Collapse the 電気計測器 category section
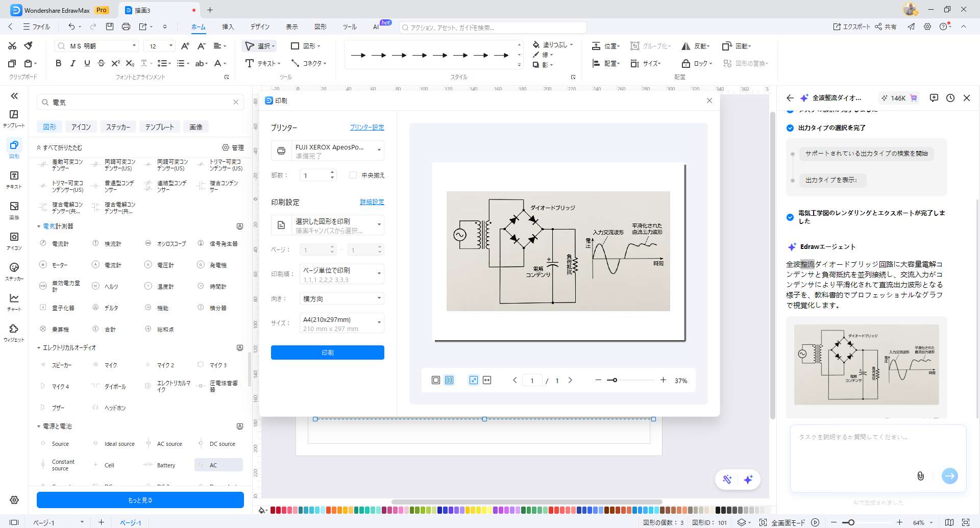980x528 pixels. click(39, 227)
